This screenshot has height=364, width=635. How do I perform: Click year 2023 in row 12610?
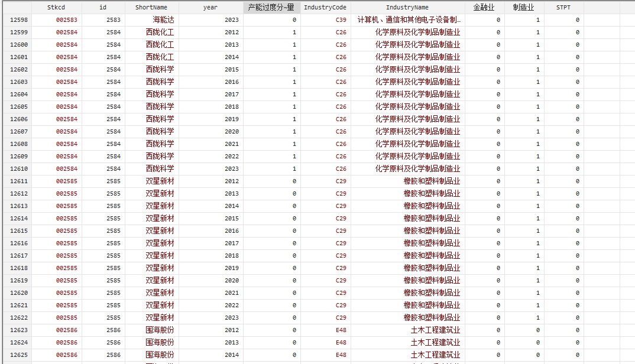coord(232,169)
